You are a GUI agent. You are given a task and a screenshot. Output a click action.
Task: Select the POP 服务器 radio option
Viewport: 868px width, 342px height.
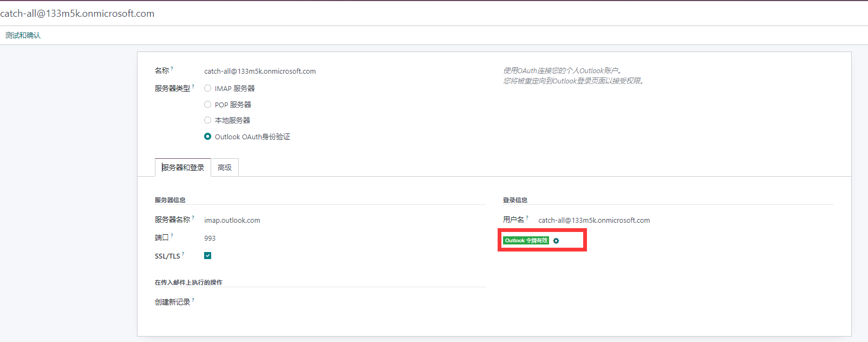pos(207,105)
